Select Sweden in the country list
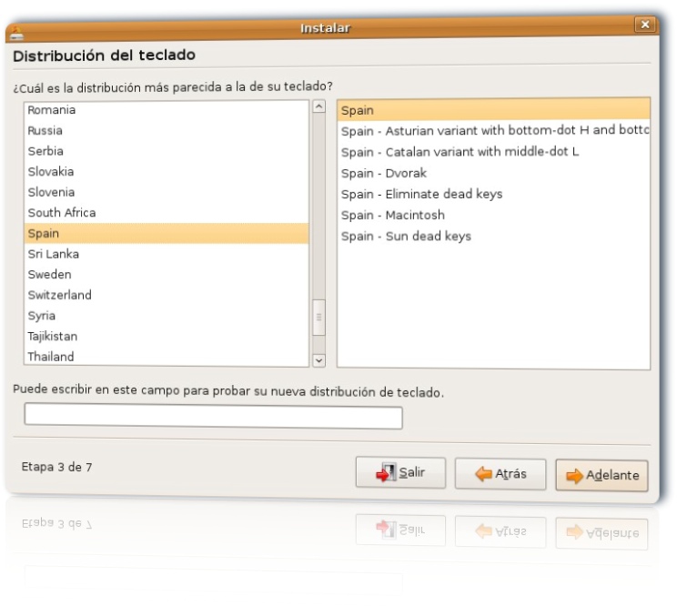This screenshot has width=677, height=616. (49, 274)
